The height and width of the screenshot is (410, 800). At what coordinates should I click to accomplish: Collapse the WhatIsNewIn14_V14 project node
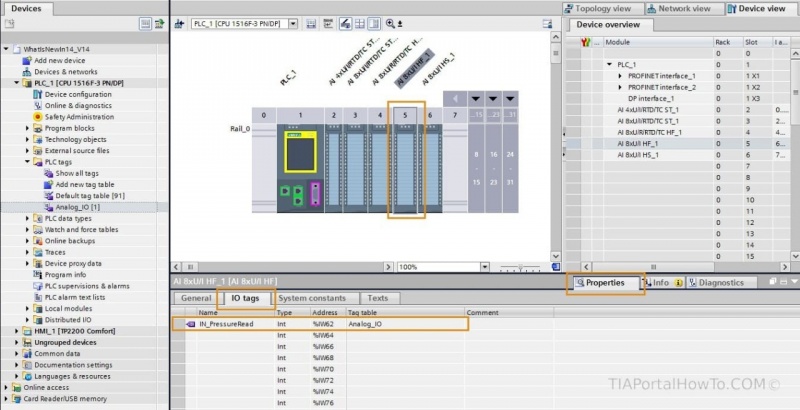(x=6, y=49)
